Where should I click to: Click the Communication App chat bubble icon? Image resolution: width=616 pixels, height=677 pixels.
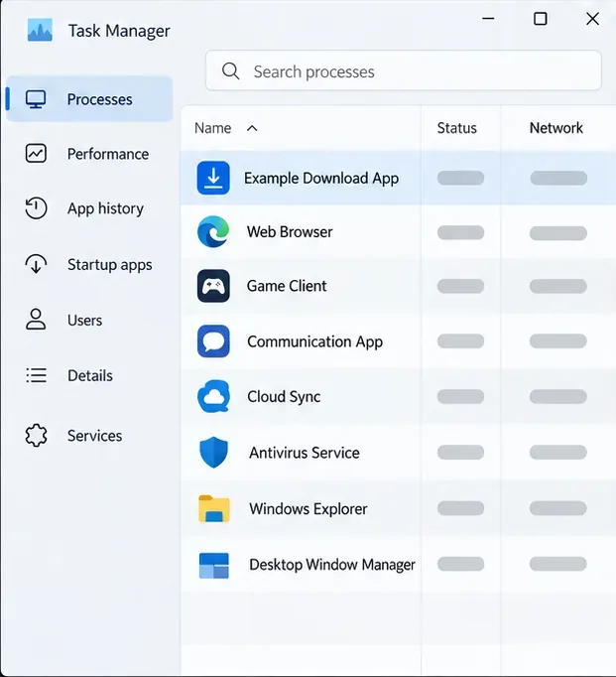tap(213, 341)
